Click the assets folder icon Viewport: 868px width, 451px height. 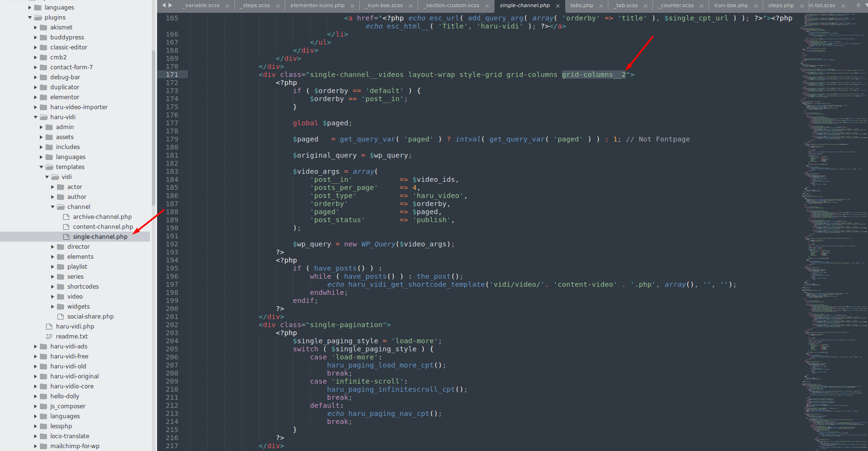[49, 137]
